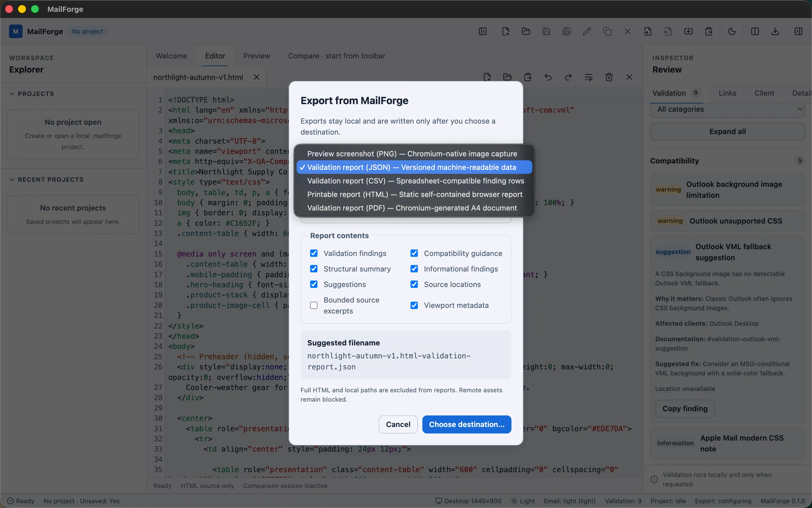
Task: Click the moon dark-theme icon
Action: [x=732, y=32]
